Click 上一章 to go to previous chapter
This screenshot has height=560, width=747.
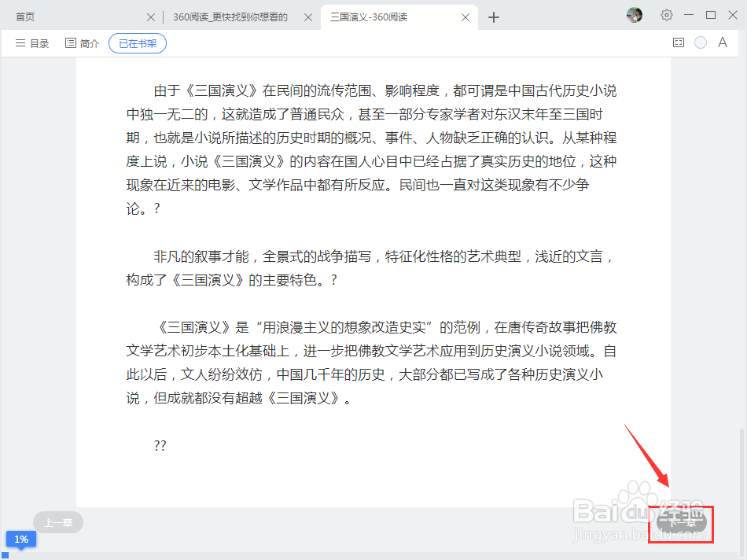coord(57,521)
